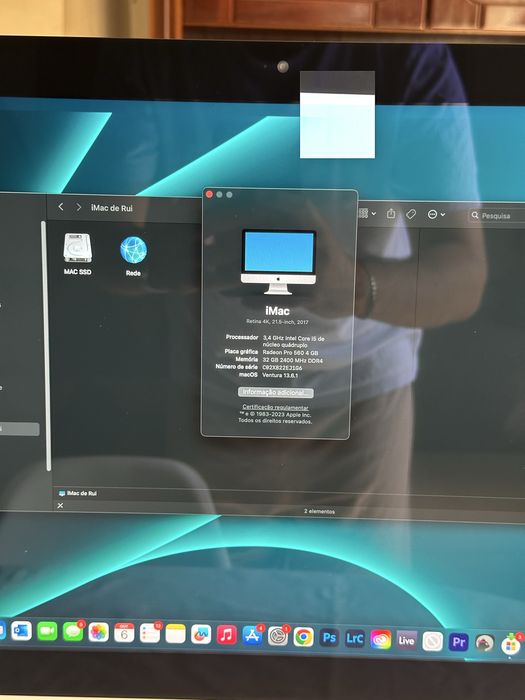Open Google Chrome from the Dock
Screen dimensions: 525x700
click(x=304, y=637)
